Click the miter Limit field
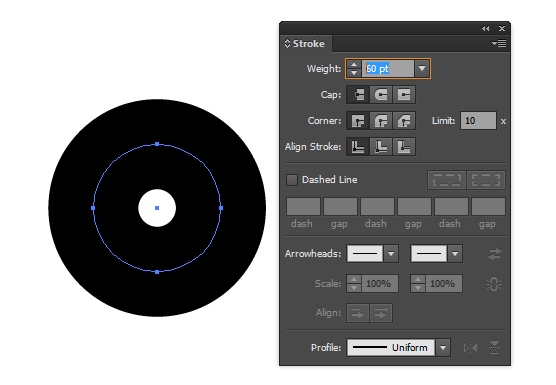556x385 pixels. 478,121
